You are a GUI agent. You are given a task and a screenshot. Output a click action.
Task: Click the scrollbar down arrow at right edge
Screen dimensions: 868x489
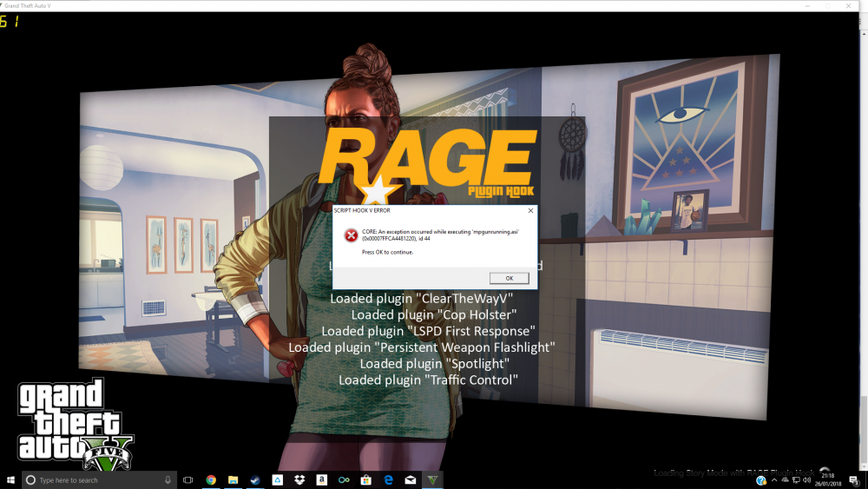point(864,467)
